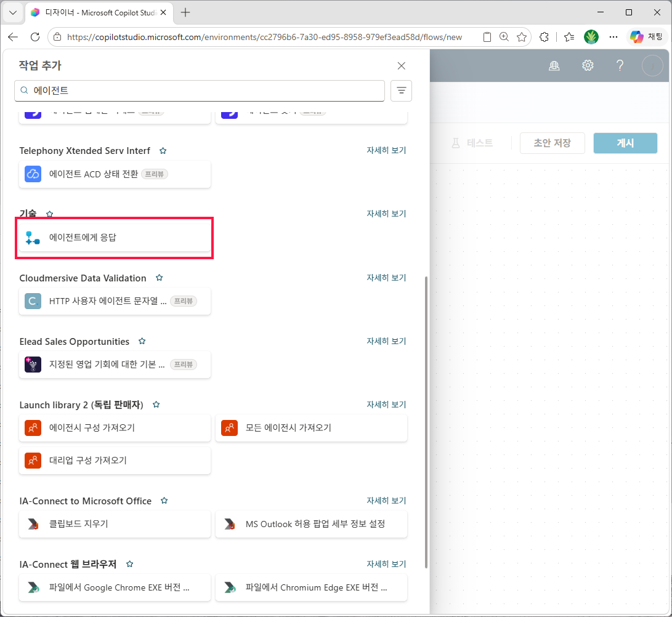Select the 에이전트 ACD 상태 전환 action
This screenshot has width=672, height=617.
click(115, 174)
